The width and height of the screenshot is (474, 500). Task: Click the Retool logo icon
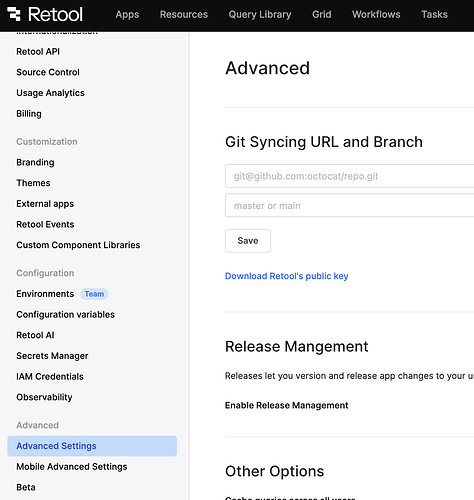tap(14, 14)
